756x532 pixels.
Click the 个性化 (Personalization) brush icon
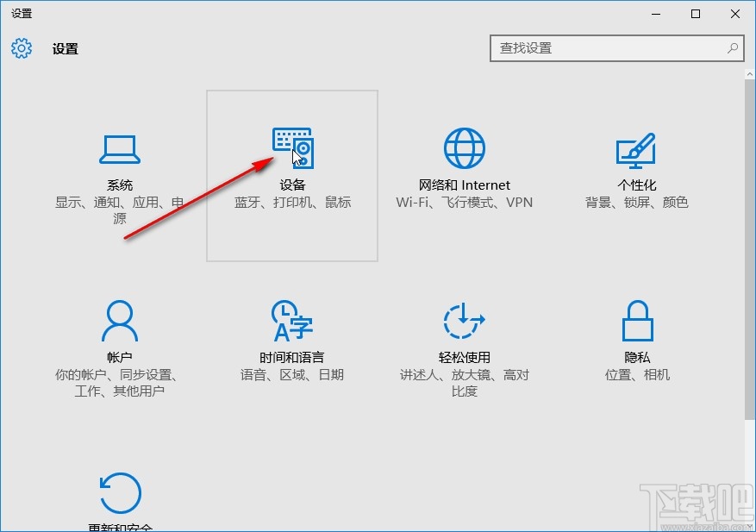point(636,148)
